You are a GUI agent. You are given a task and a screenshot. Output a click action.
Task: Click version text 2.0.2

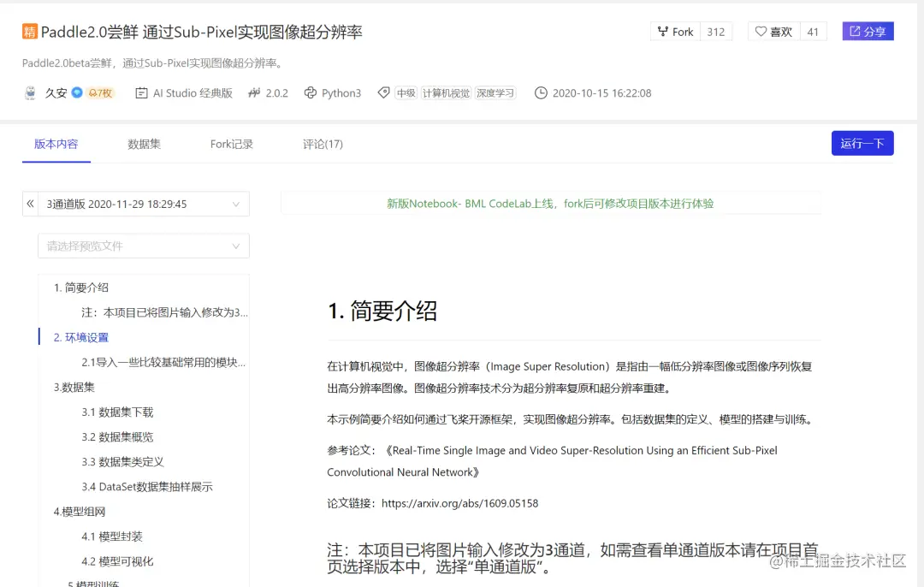[277, 93]
